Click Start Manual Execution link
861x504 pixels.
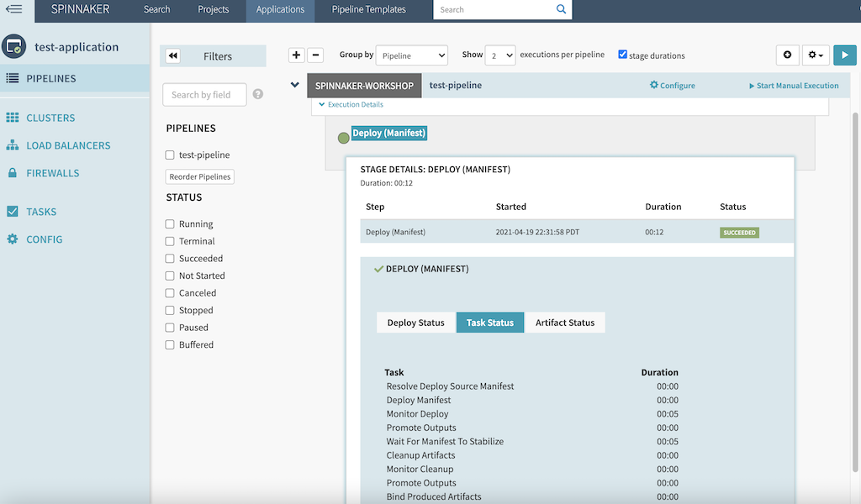[794, 86]
